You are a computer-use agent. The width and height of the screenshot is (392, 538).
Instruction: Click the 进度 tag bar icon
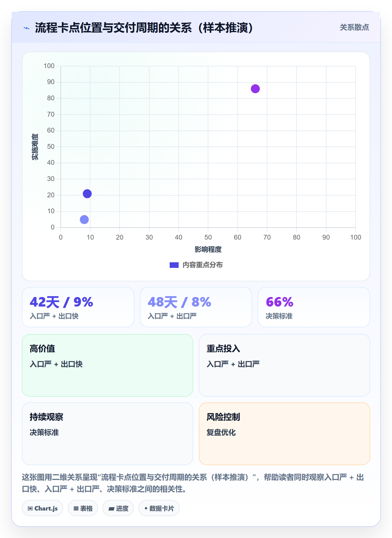coord(111,509)
